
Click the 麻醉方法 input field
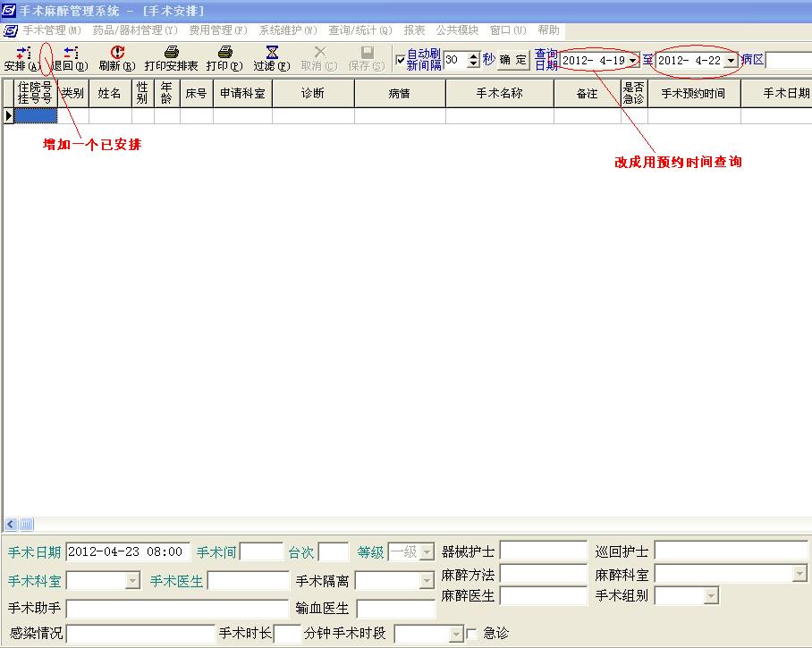(x=543, y=574)
